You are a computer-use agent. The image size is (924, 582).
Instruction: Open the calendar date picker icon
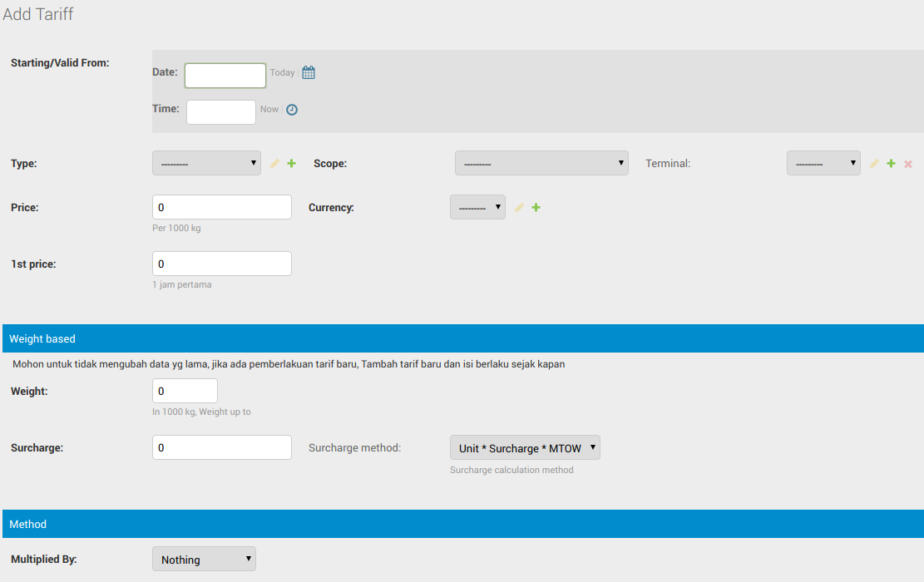coord(309,73)
